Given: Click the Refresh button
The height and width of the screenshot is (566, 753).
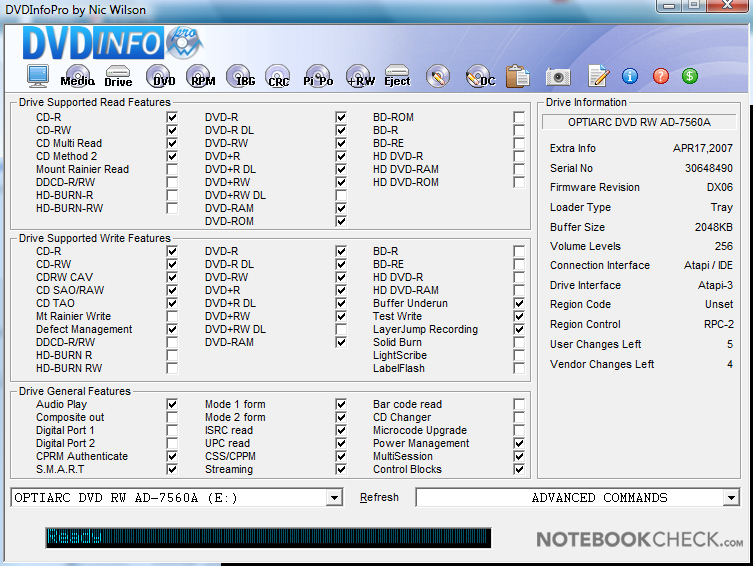Looking at the screenshot, I should 379,497.
